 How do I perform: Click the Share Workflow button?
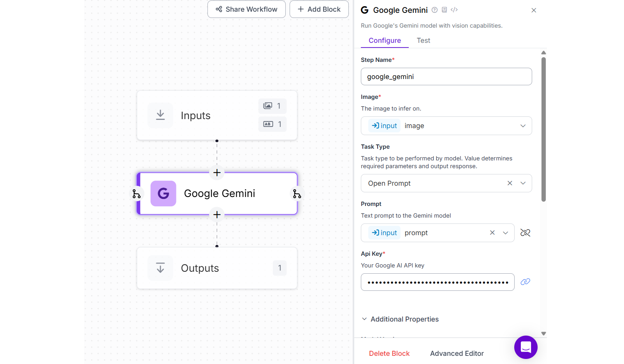point(246,9)
